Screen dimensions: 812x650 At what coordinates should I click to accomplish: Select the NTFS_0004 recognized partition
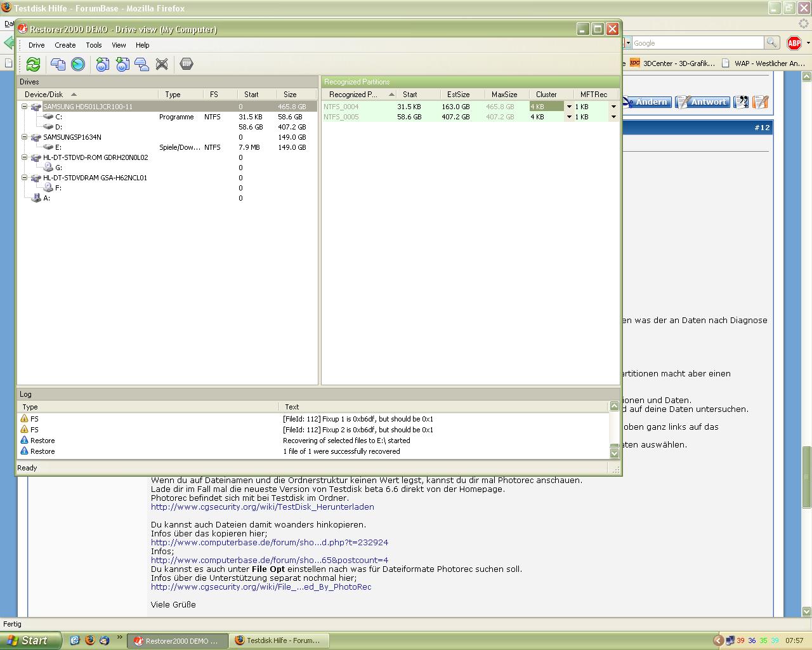click(x=470, y=107)
